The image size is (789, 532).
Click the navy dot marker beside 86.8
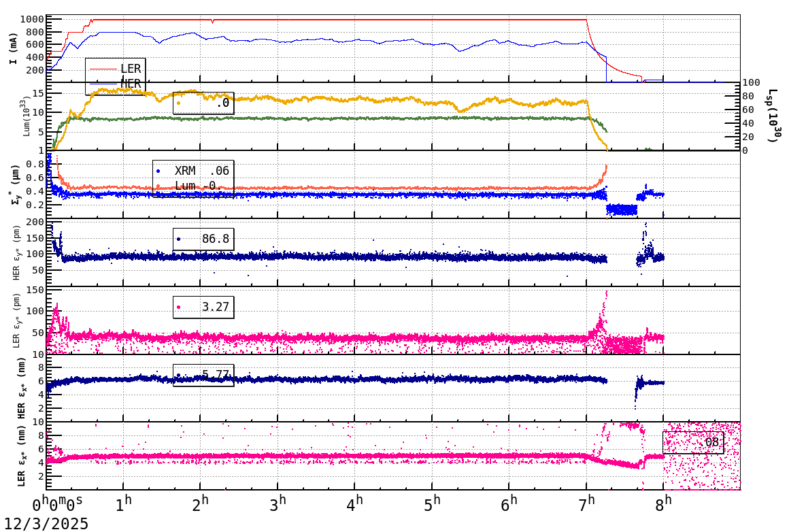coord(179,239)
